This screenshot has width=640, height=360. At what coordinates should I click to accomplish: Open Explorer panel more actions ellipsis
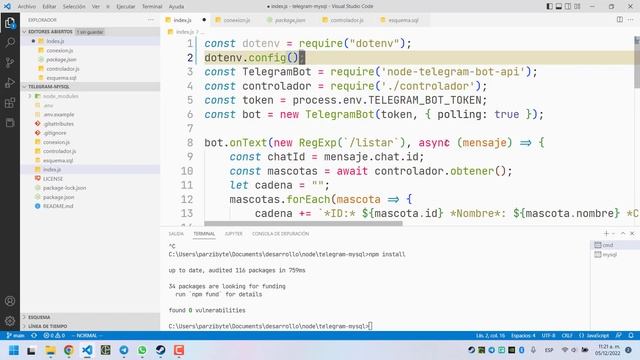pos(151,20)
